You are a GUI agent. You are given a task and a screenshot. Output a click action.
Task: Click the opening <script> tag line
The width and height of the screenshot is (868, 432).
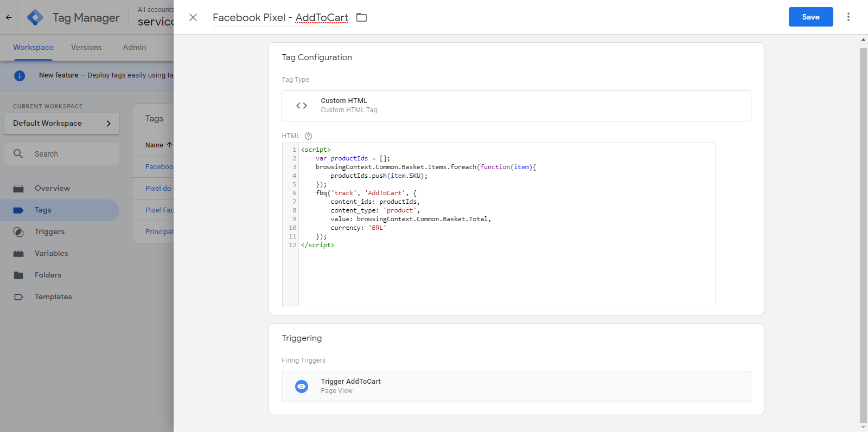(x=316, y=150)
